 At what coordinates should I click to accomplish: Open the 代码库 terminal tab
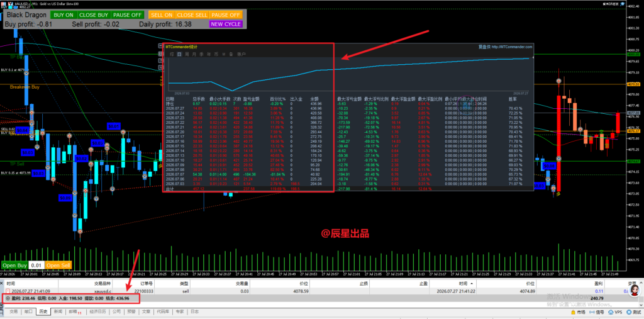162,311
